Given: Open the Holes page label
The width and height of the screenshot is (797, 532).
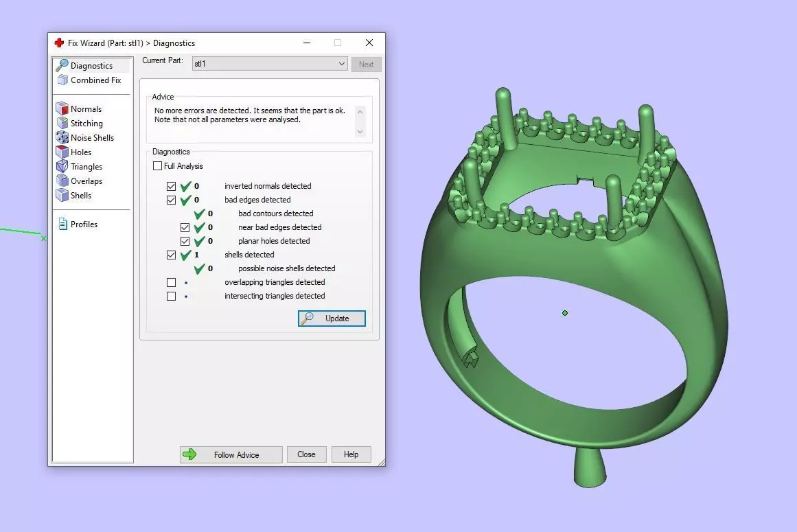Looking at the screenshot, I should click(81, 152).
